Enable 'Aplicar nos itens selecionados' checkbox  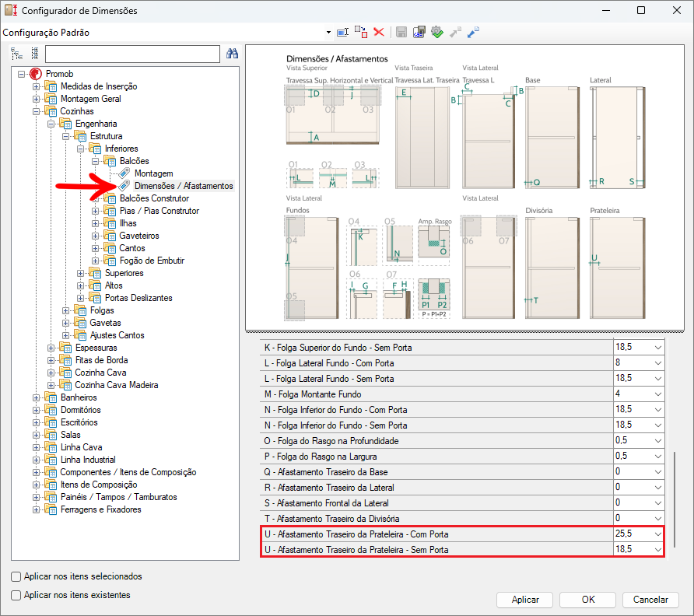pyautogui.click(x=16, y=576)
